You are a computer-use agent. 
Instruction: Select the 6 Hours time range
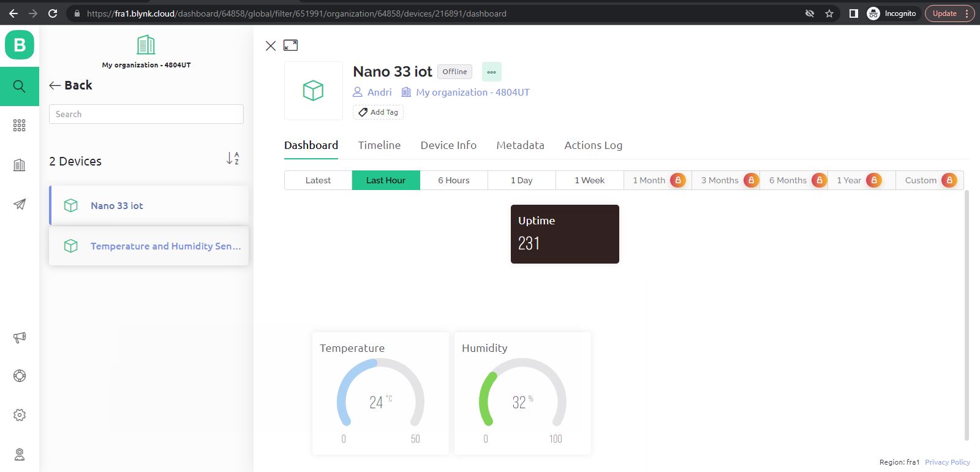click(x=454, y=180)
